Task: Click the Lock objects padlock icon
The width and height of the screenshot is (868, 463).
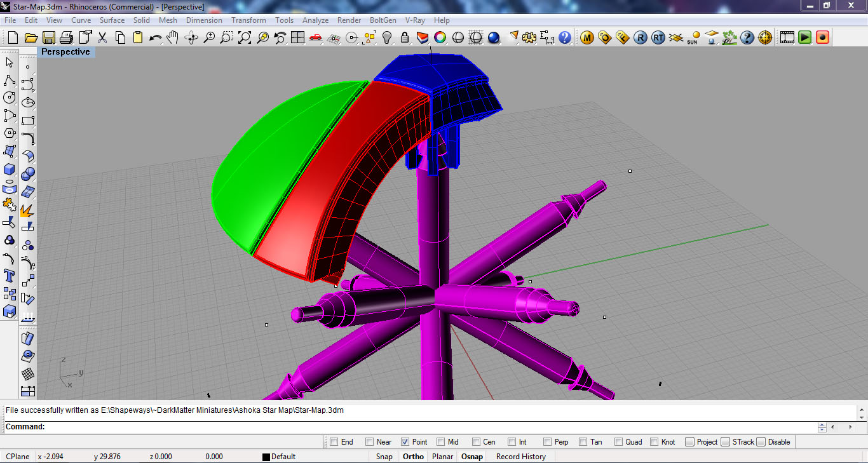Action: [404, 38]
